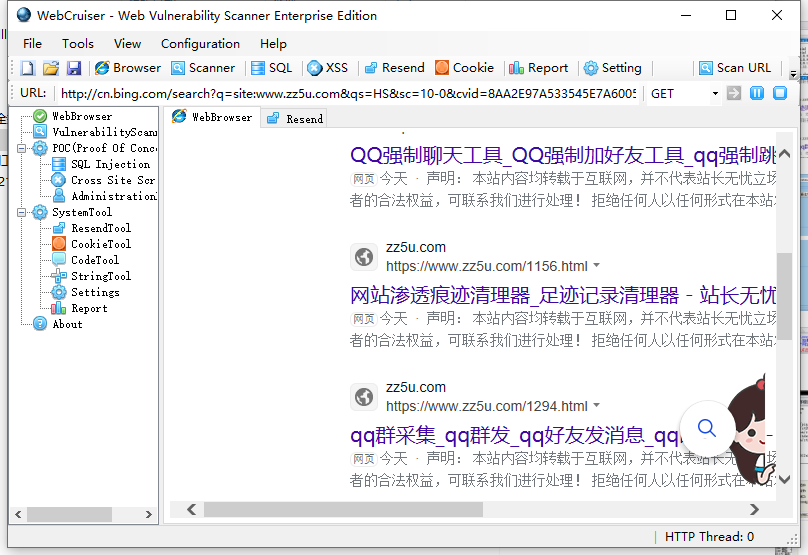Image resolution: width=808 pixels, height=555 pixels.
Task: Select CookieTool in the tree
Action: 101,244
